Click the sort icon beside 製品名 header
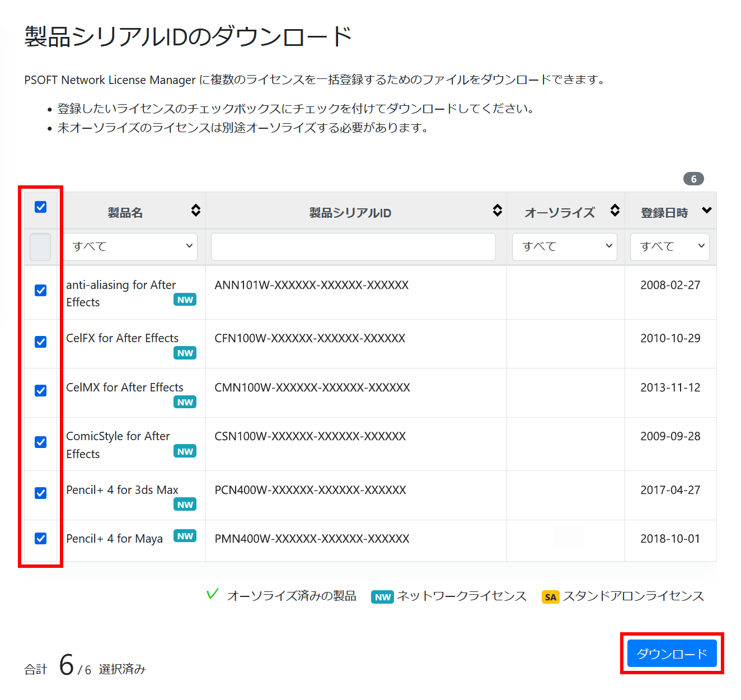The height and width of the screenshot is (700, 741). coord(195,211)
